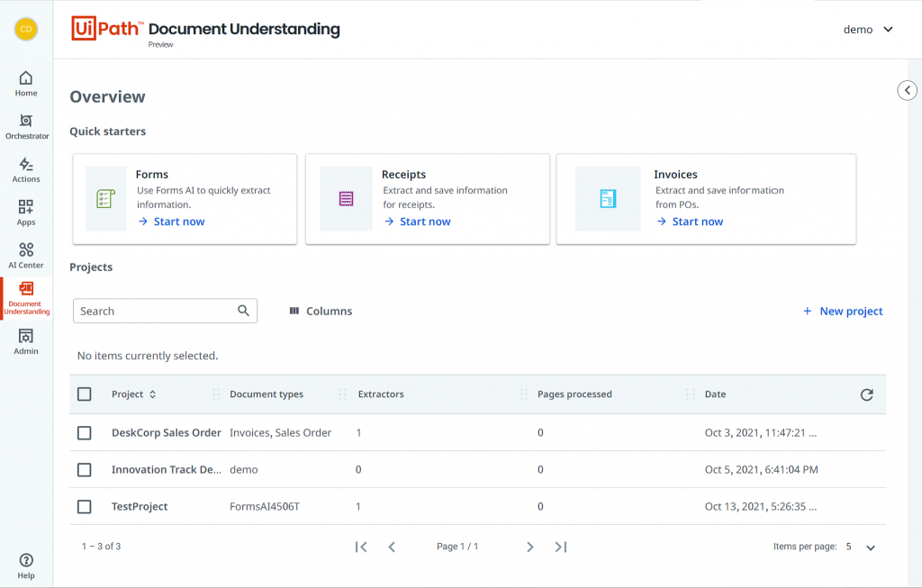The width and height of the screenshot is (922, 588).
Task: Refresh the projects table
Action: (x=867, y=394)
